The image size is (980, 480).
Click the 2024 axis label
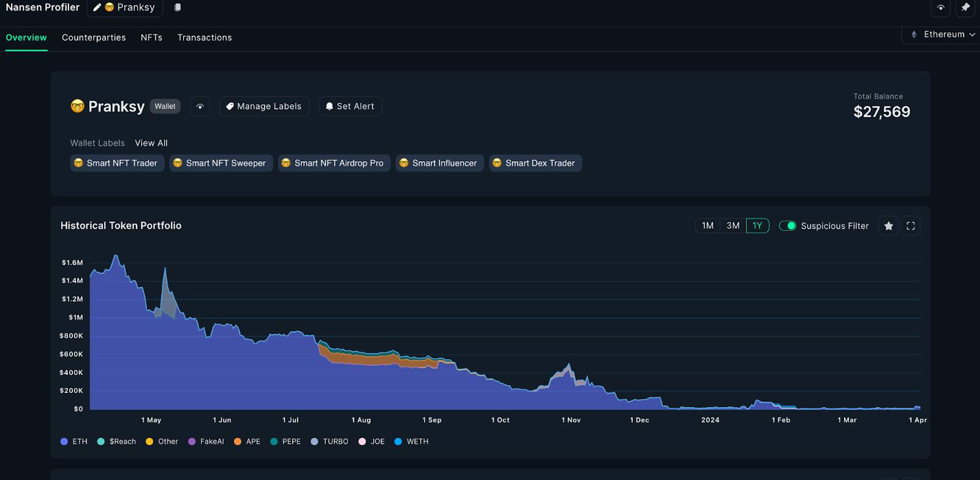[x=710, y=420]
